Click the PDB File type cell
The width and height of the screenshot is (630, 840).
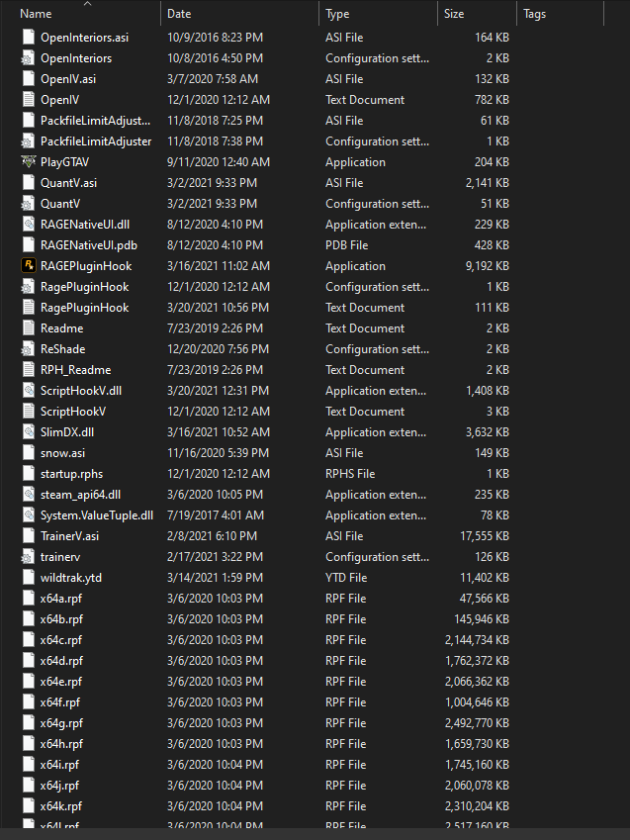click(346, 245)
